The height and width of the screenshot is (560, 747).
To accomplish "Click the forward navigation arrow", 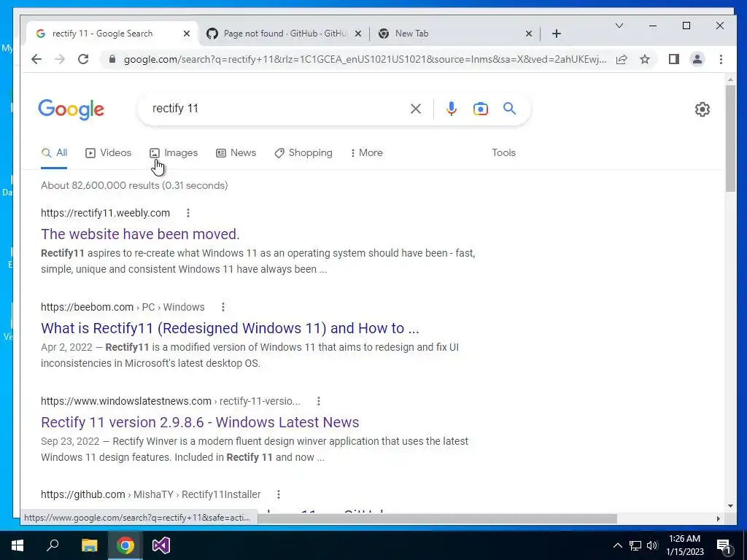I will point(60,59).
